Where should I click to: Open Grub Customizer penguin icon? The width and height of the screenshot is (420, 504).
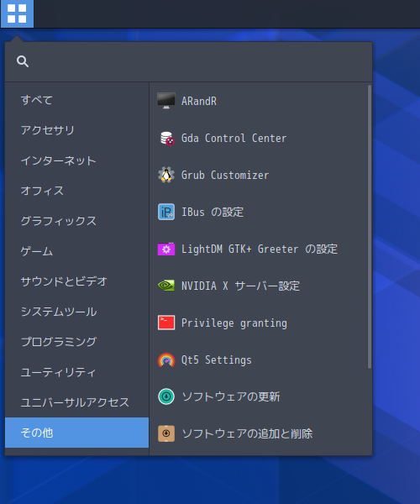(x=166, y=175)
